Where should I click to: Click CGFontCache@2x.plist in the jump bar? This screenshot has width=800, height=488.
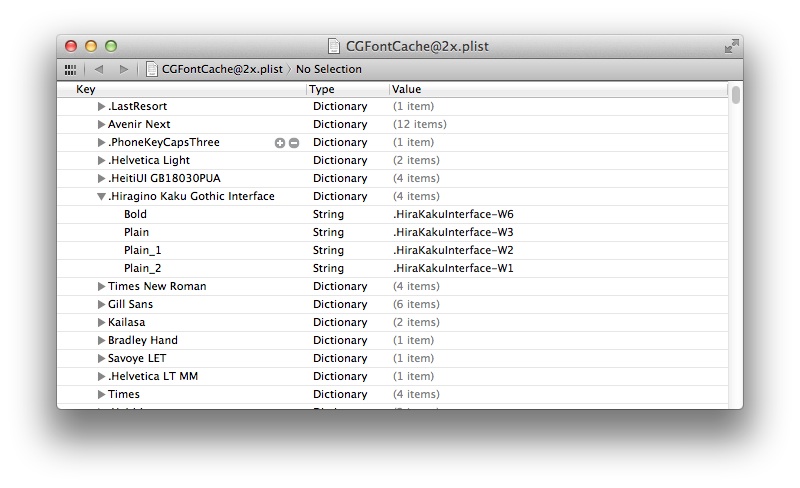[x=222, y=69]
